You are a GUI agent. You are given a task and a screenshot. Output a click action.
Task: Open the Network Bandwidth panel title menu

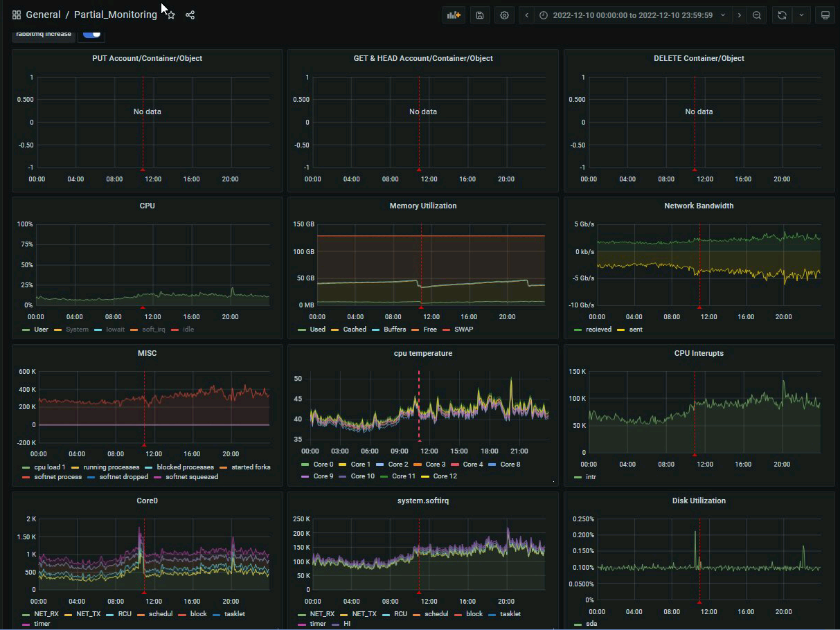tap(698, 206)
